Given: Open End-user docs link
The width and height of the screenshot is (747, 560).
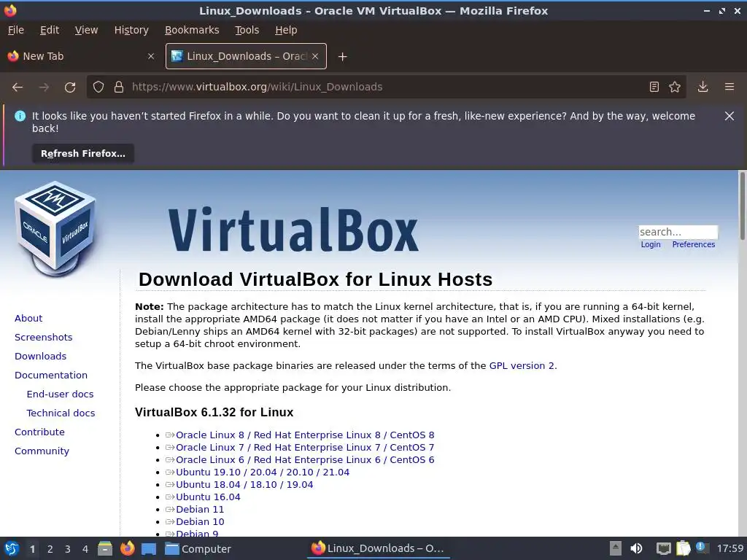Looking at the screenshot, I should [60, 394].
